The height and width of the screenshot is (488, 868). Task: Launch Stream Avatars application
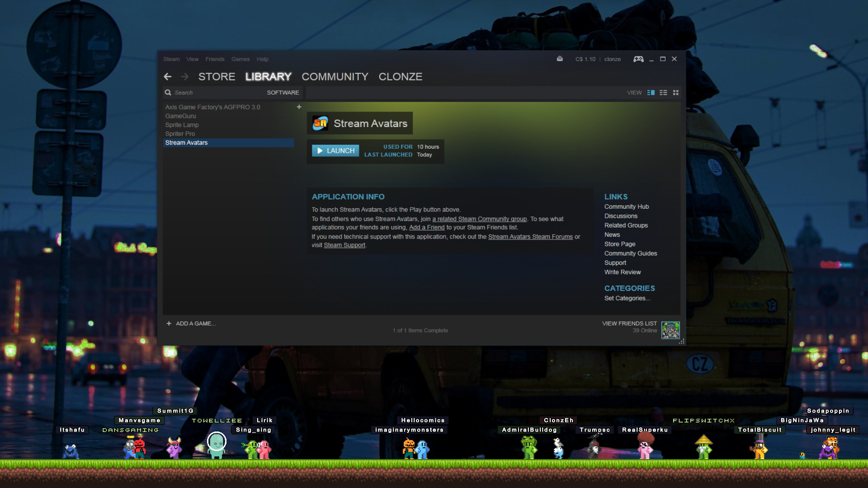[335, 151]
